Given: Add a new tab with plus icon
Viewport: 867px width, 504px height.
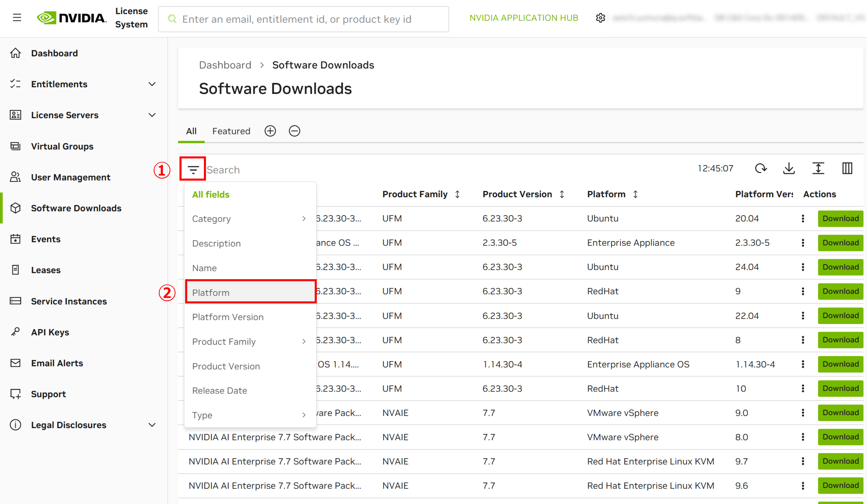Looking at the screenshot, I should pyautogui.click(x=270, y=131).
